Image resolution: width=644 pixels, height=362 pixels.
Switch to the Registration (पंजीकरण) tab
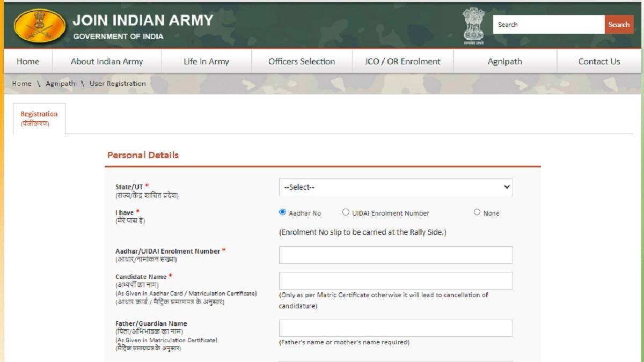point(39,118)
